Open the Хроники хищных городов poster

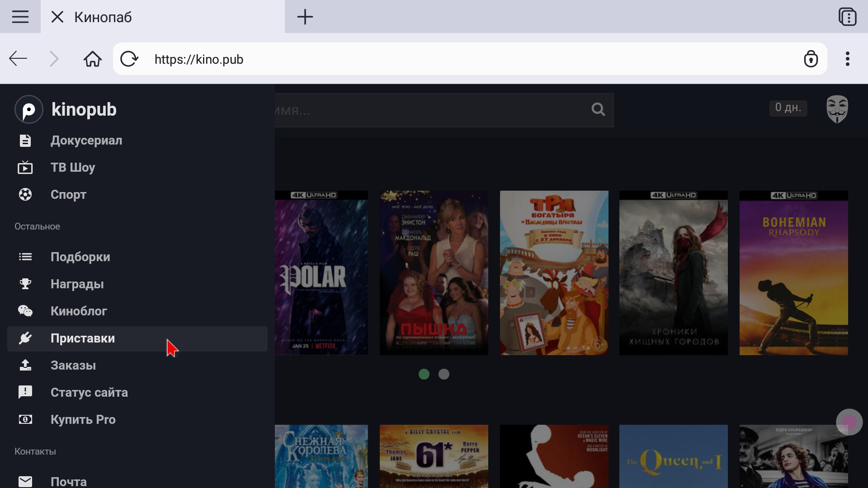click(674, 273)
